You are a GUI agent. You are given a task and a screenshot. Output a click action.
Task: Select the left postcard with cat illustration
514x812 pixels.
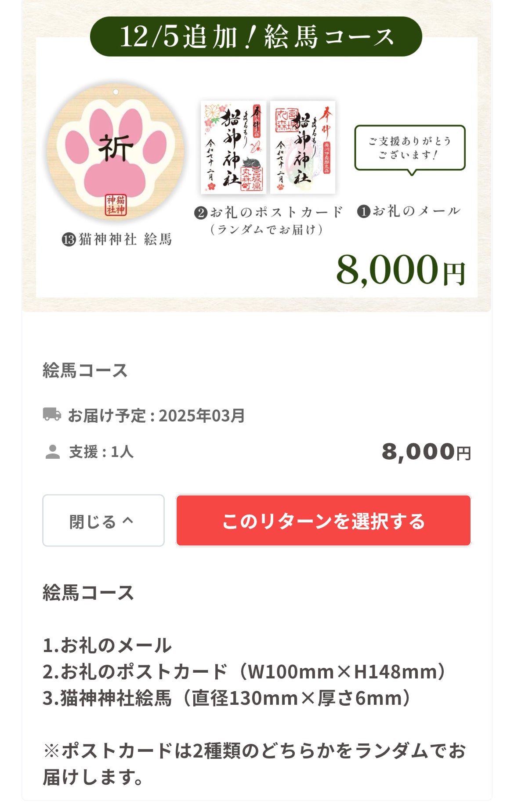click(x=233, y=147)
